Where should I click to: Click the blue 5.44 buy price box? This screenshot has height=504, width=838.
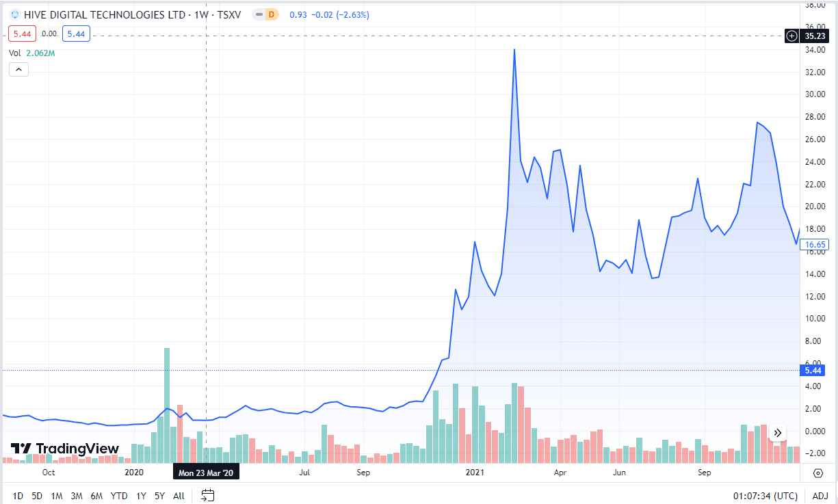point(76,34)
